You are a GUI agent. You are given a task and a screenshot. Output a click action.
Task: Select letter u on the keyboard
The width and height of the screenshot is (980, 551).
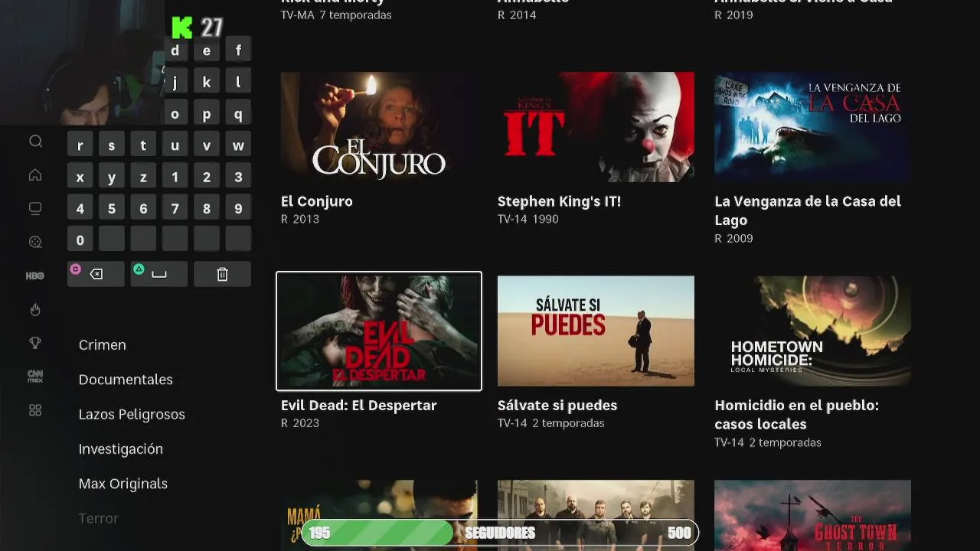tap(175, 145)
